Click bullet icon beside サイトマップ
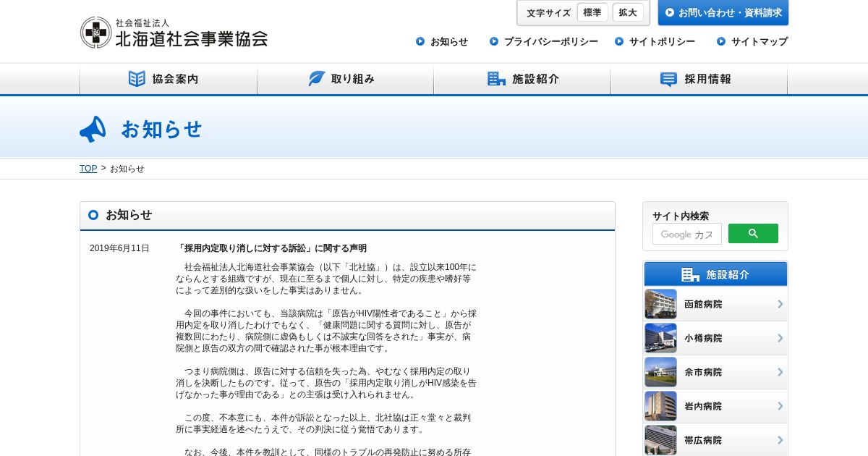The image size is (868, 456). (x=721, y=41)
